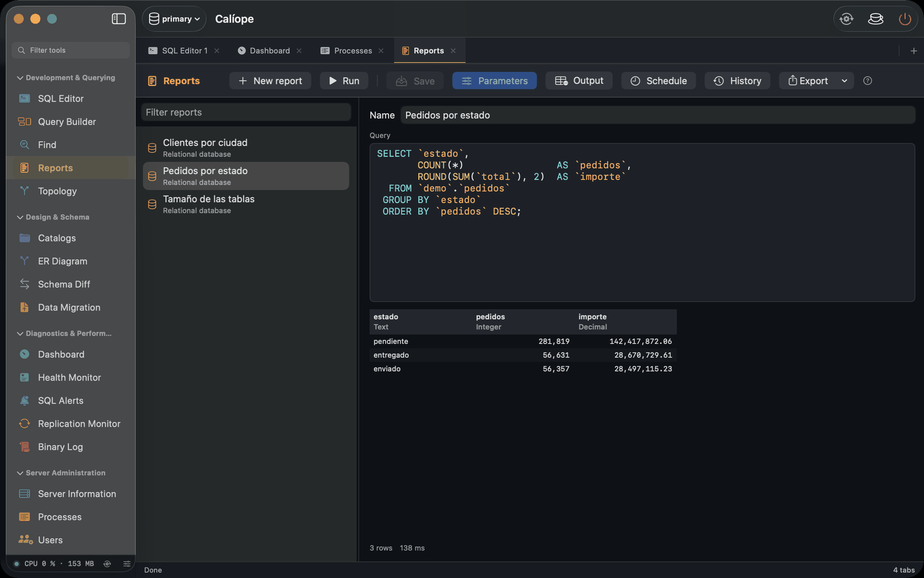Click the settings gear icon in title bar
Screen dimensions: 924x578
point(847,19)
